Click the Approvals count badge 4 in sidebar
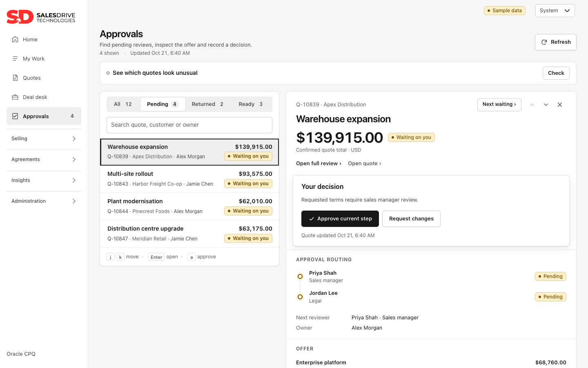 pos(72,116)
